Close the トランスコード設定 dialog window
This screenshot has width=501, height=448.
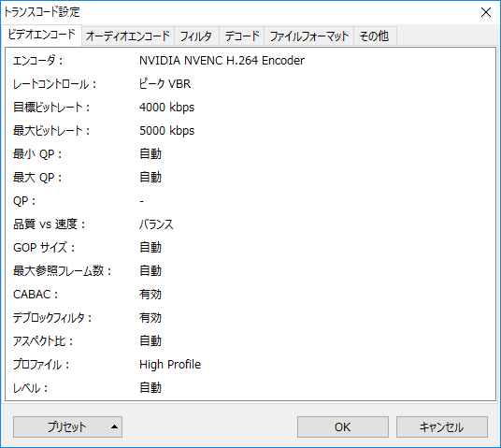tap(486, 12)
